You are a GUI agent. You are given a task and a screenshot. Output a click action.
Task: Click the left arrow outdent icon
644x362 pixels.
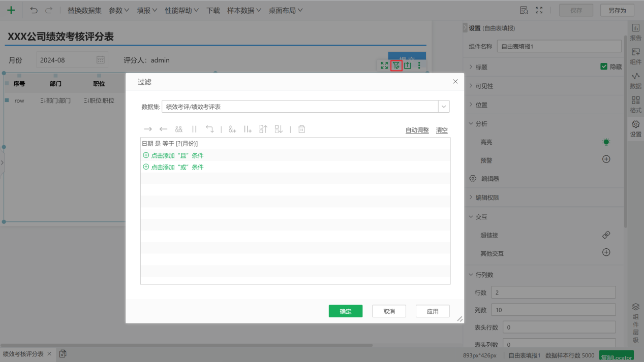[164, 129]
